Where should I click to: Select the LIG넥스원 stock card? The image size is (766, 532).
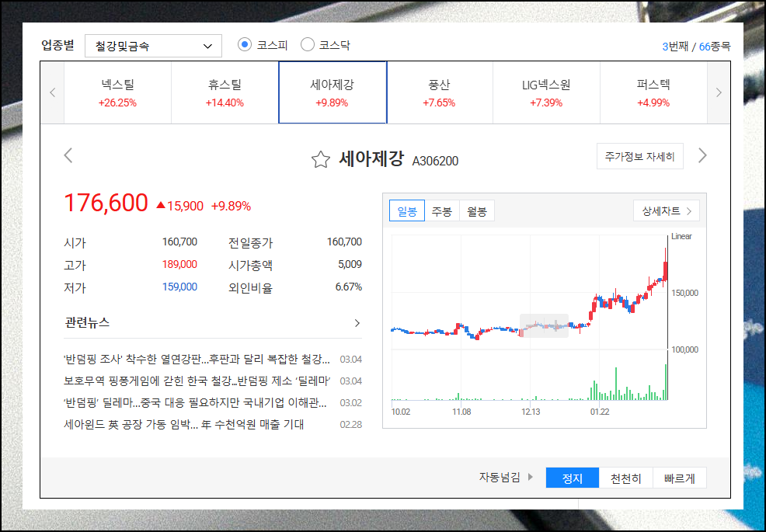[x=546, y=92]
